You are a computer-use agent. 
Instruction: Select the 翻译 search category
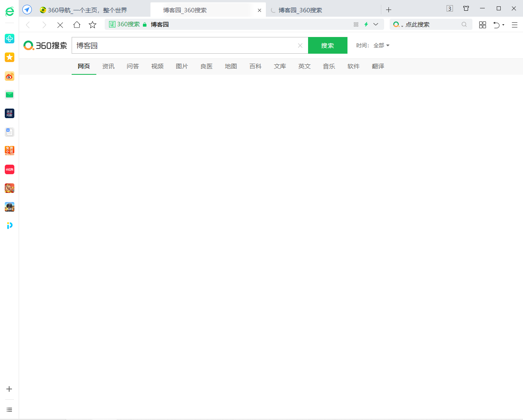pyautogui.click(x=378, y=66)
